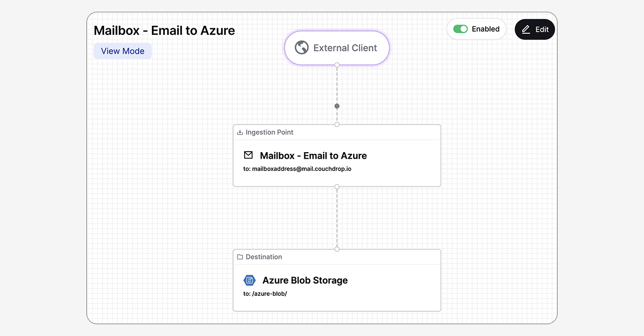
Task: Select the Mailbox ingestion point card
Action: (x=336, y=155)
